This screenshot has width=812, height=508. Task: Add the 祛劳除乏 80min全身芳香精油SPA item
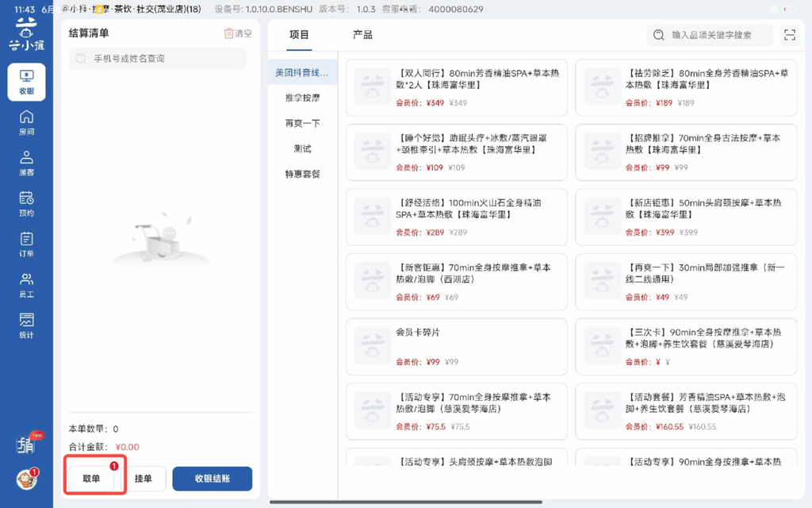coord(686,87)
